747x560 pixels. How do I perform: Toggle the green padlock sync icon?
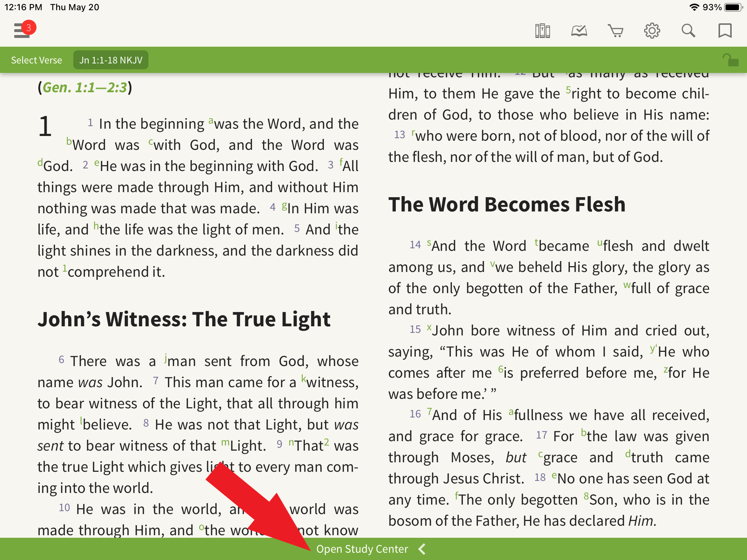click(x=730, y=60)
